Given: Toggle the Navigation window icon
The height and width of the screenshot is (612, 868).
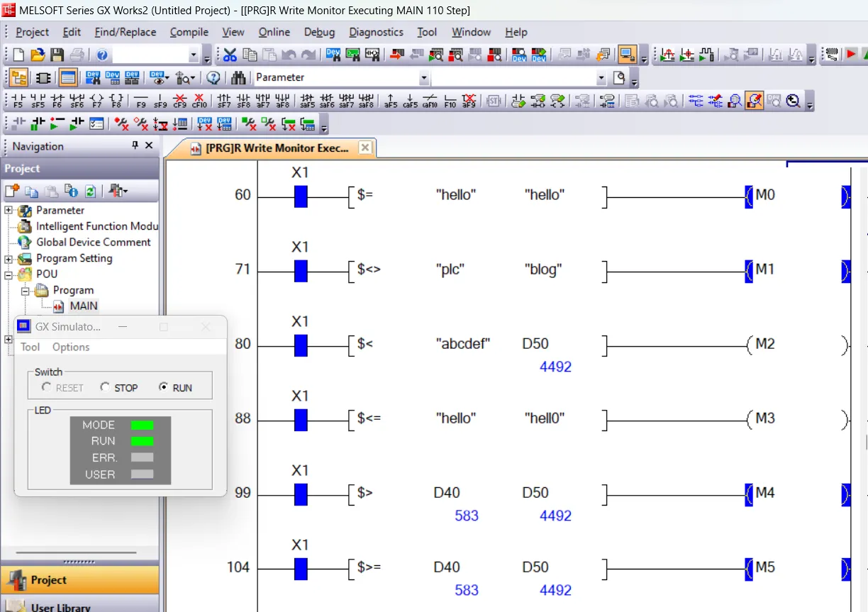Looking at the screenshot, I should click(x=19, y=77).
